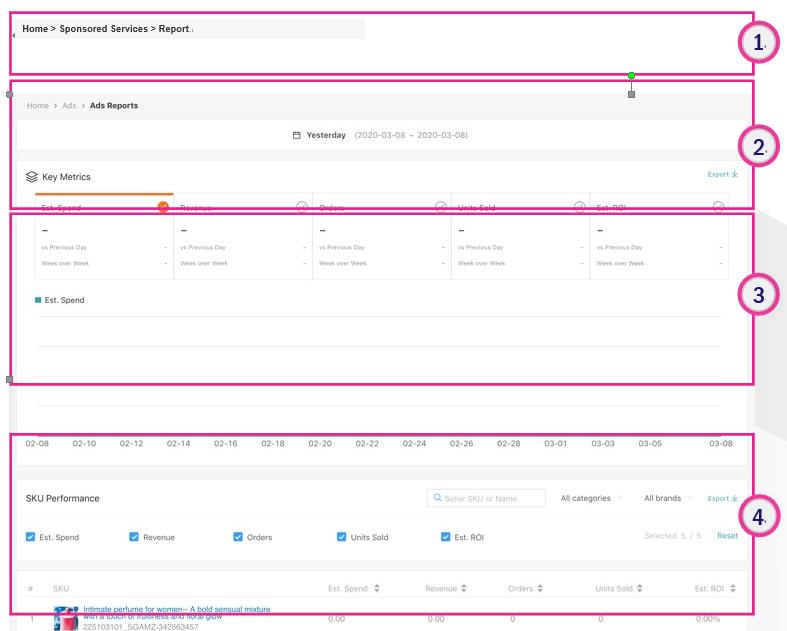Viewport: 787px width, 631px height.
Task: Open the All categories dropdown
Action: coord(591,498)
